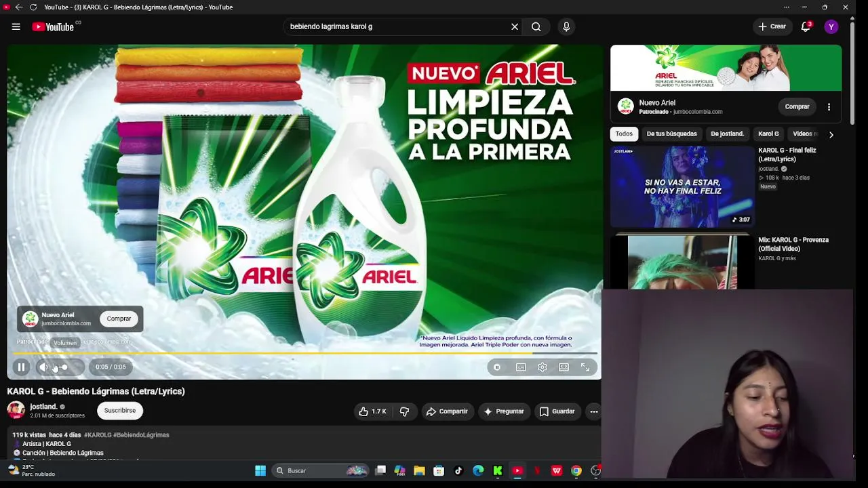Image resolution: width=868 pixels, height=488 pixels.
Task: Click the video title KAROL G - Bebiendo Lágrimas
Action: 96,391
